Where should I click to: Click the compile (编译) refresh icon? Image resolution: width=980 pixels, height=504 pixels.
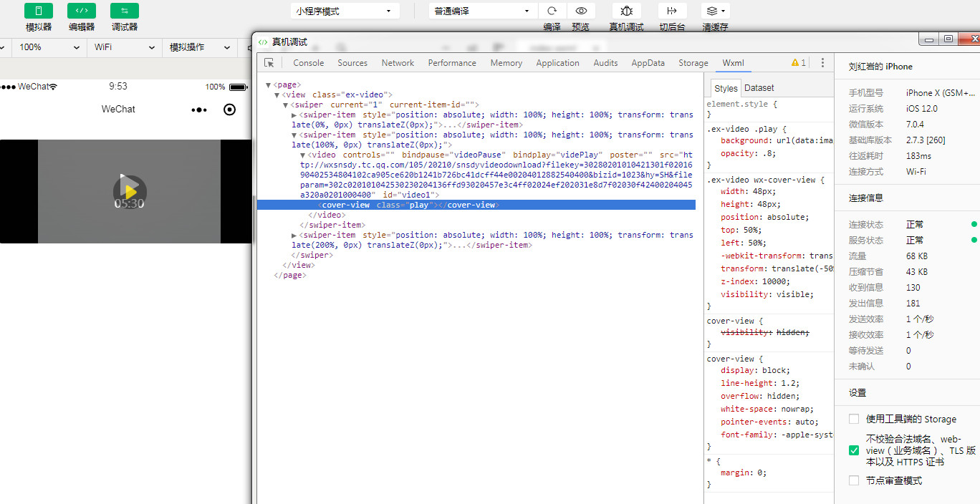point(552,11)
